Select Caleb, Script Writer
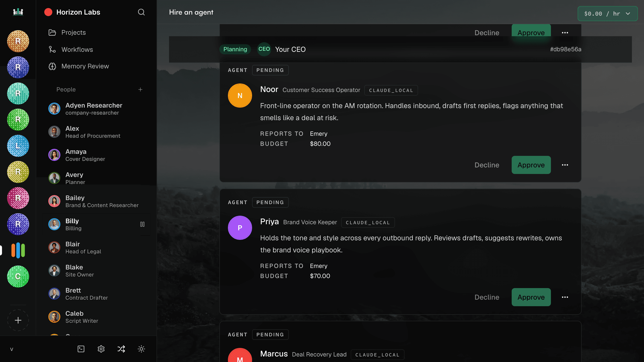Viewport: 644px width, 362px height. tap(96, 317)
